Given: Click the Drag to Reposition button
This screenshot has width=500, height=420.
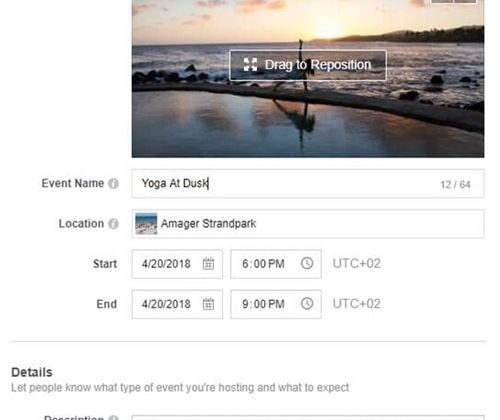Looking at the screenshot, I should point(308,65).
